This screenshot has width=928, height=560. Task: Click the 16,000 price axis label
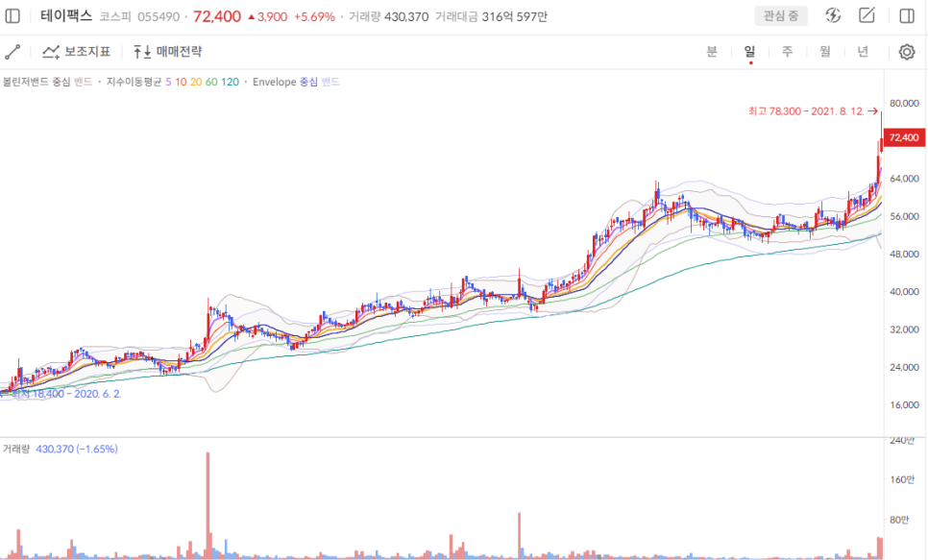click(904, 405)
